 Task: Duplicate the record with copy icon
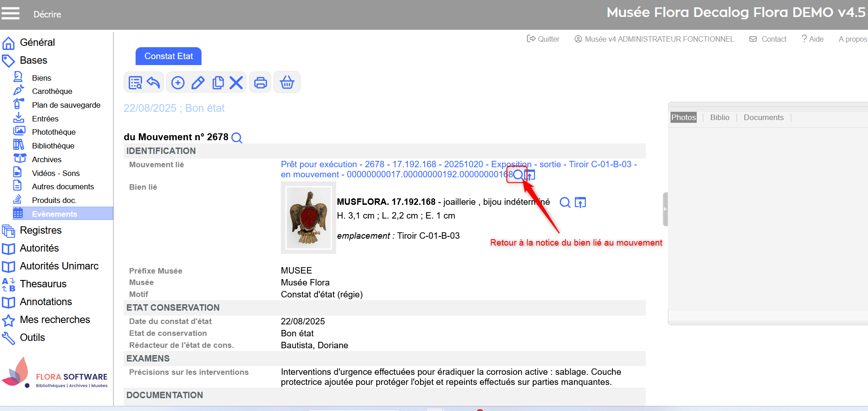tap(218, 82)
